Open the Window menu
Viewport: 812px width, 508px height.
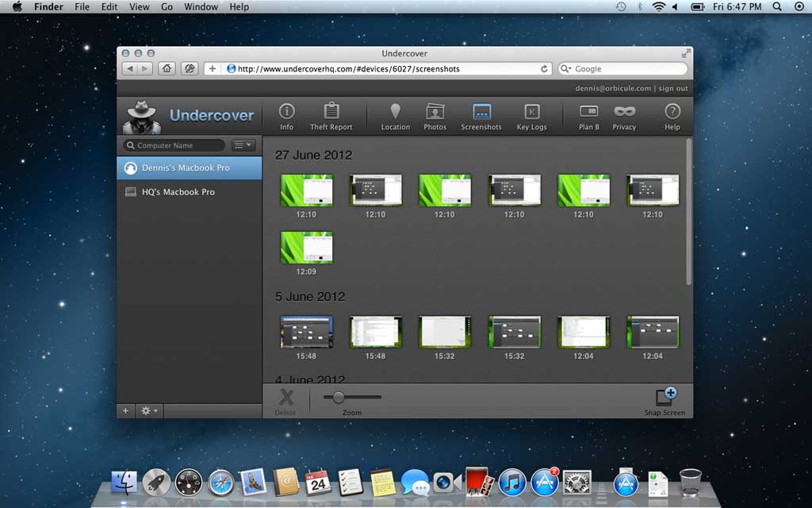[201, 6]
